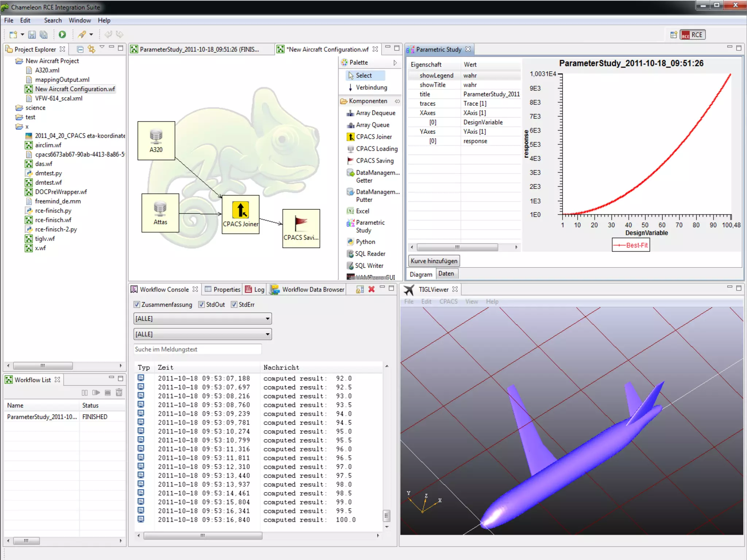Collapse the Komponenten palette drawer
The image size is (747, 560).
370,101
